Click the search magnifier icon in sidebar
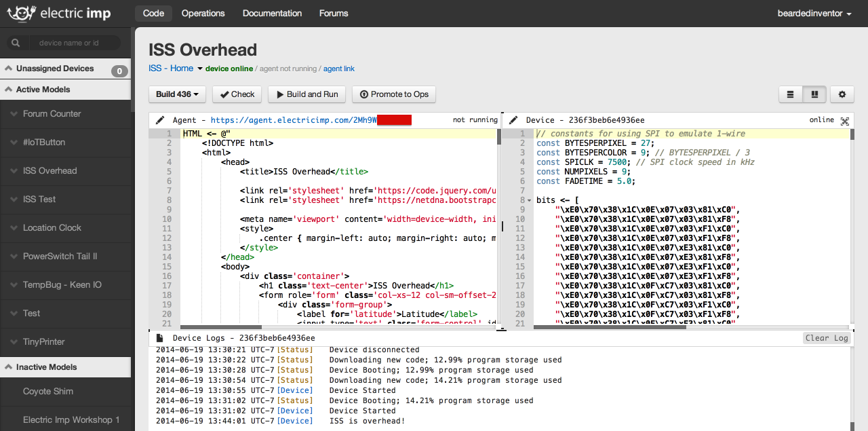 [16, 43]
